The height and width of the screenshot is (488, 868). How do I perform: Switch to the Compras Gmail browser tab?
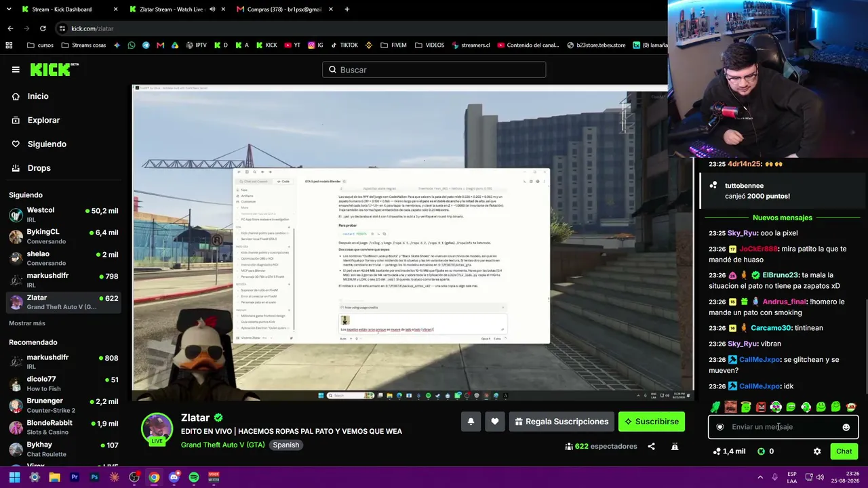pyautogui.click(x=284, y=9)
